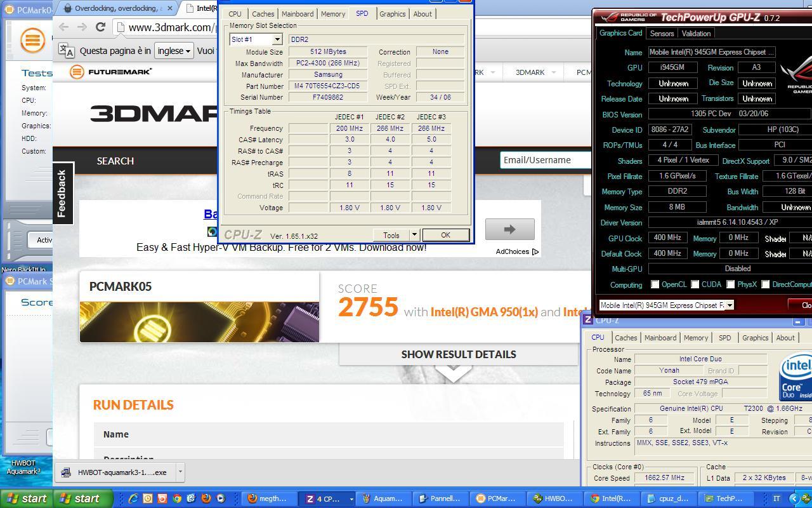Click the Futuremark logo in the site header
812x508 pixels.
pos(110,72)
